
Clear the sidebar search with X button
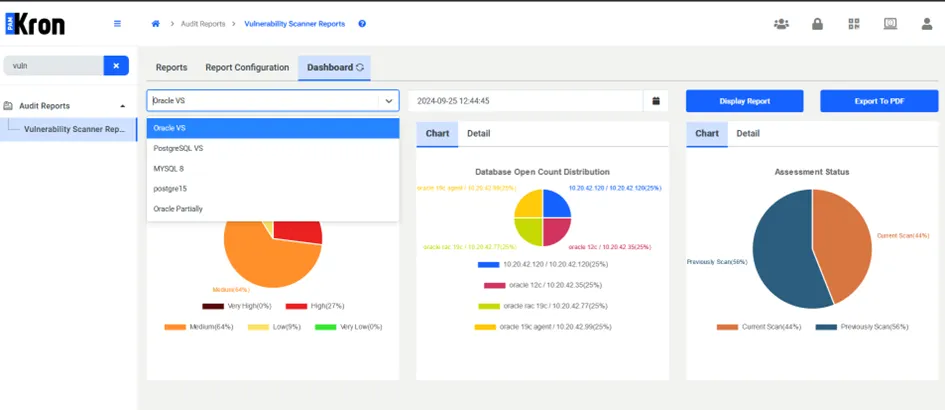[x=116, y=66]
